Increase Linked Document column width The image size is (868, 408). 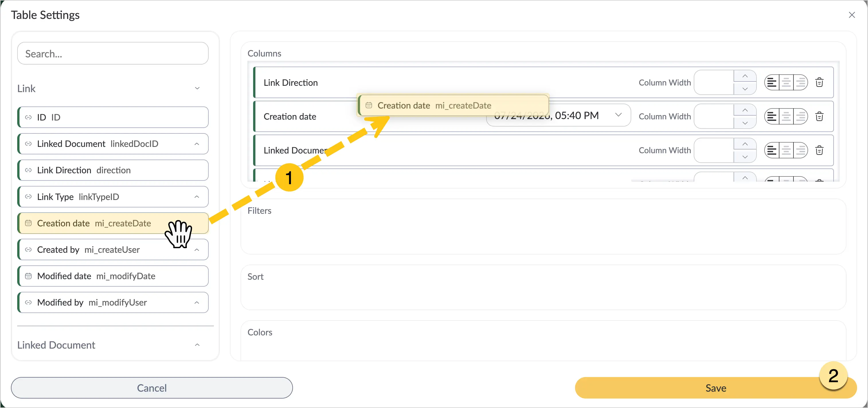745,144
